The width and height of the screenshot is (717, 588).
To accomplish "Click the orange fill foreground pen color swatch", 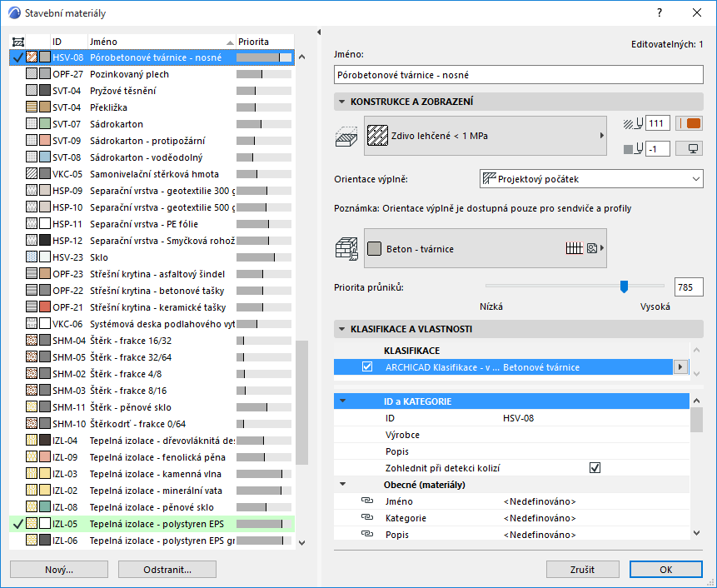I will click(690, 123).
